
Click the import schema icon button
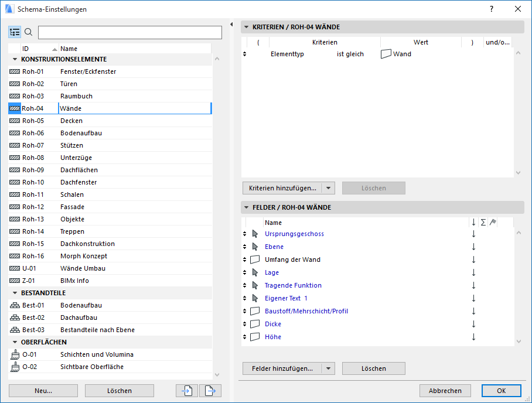point(186,391)
